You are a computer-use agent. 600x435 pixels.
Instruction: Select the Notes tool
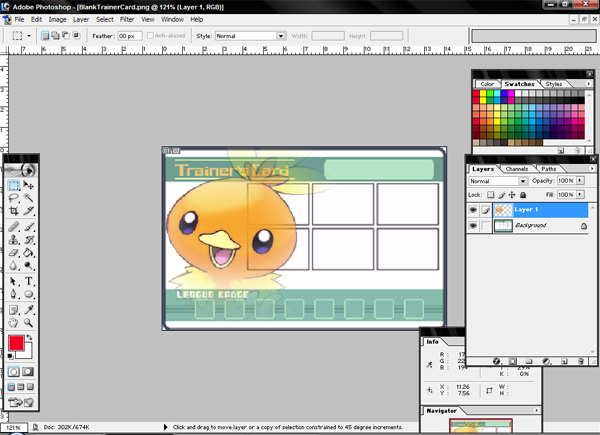coord(14,310)
